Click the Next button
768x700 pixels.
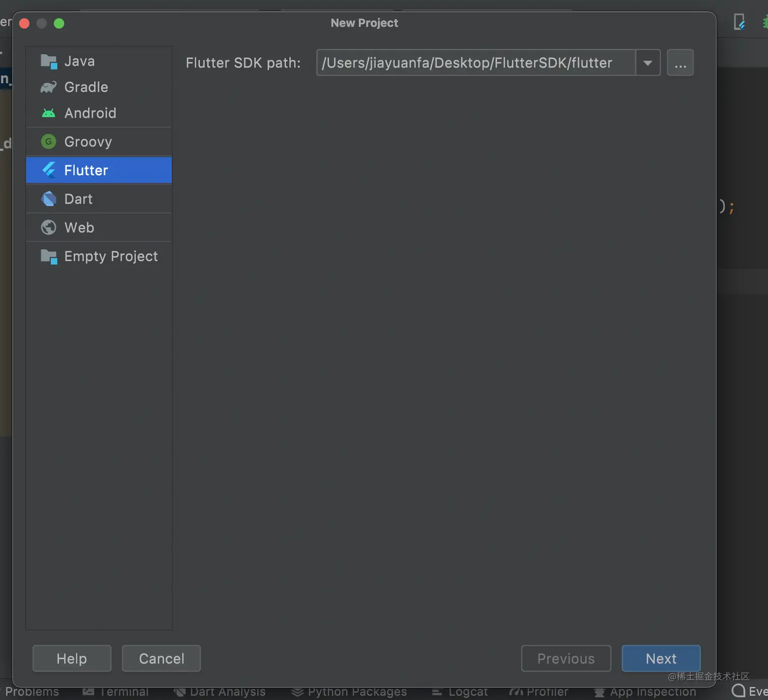[x=661, y=658]
